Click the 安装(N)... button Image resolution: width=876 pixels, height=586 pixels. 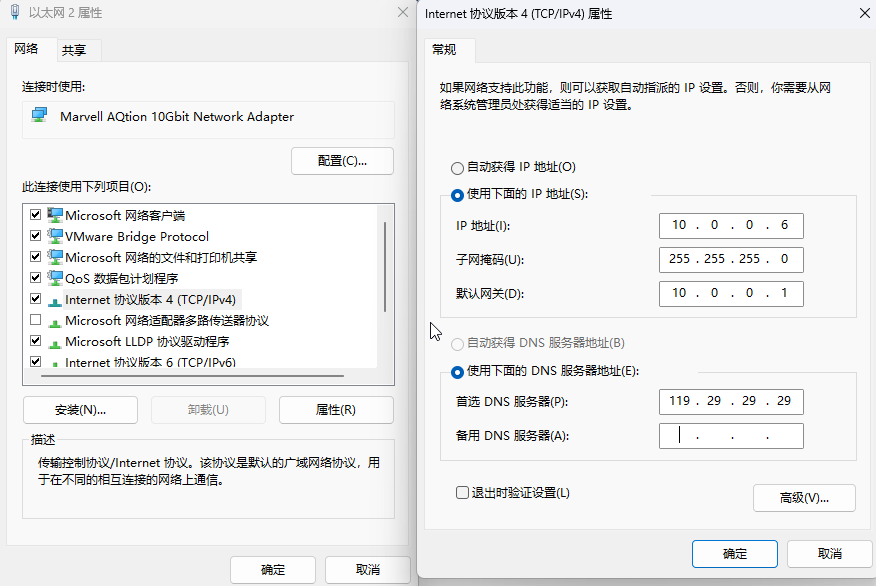pos(80,410)
